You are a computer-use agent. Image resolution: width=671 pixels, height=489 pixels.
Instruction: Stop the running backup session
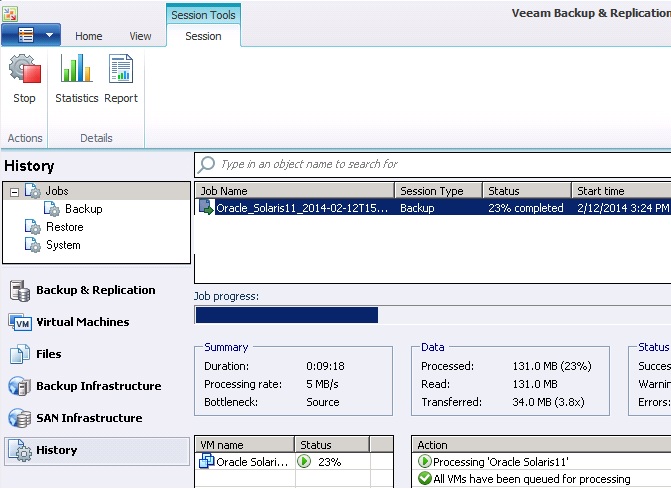(x=24, y=79)
